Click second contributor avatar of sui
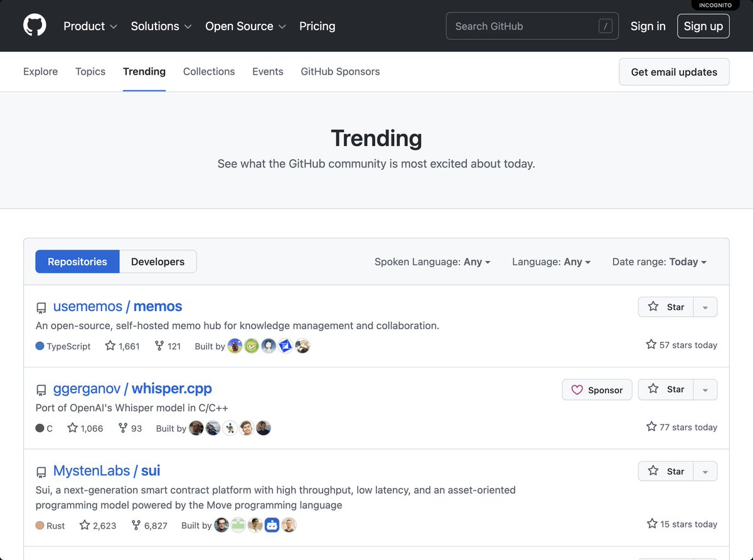Screen dimensions: 753x560 (238, 525)
